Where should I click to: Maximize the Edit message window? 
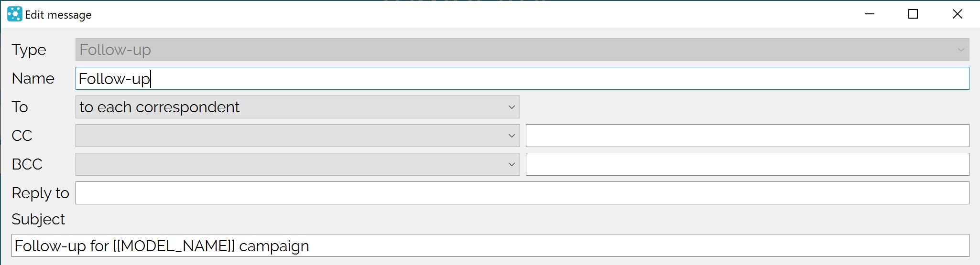point(913,14)
